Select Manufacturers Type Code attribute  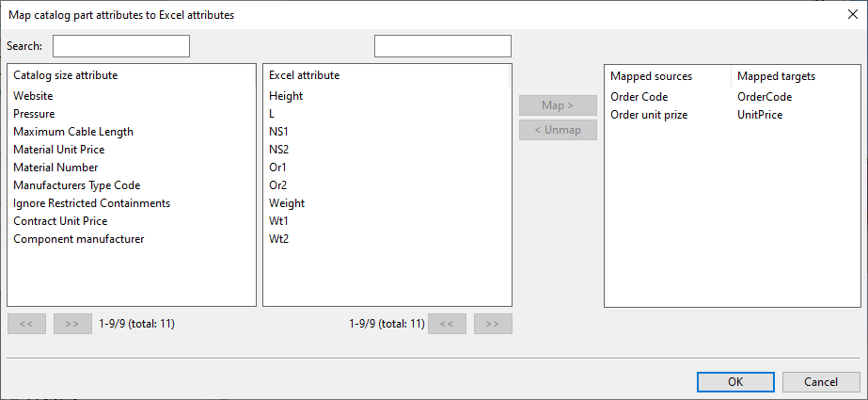coord(76,185)
